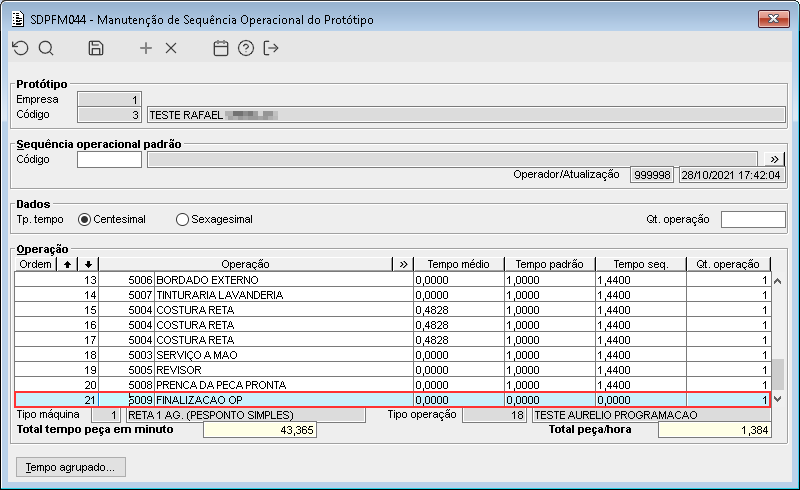Open the search magnifier toolbar icon
This screenshot has height=490, width=800.
click(46, 48)
